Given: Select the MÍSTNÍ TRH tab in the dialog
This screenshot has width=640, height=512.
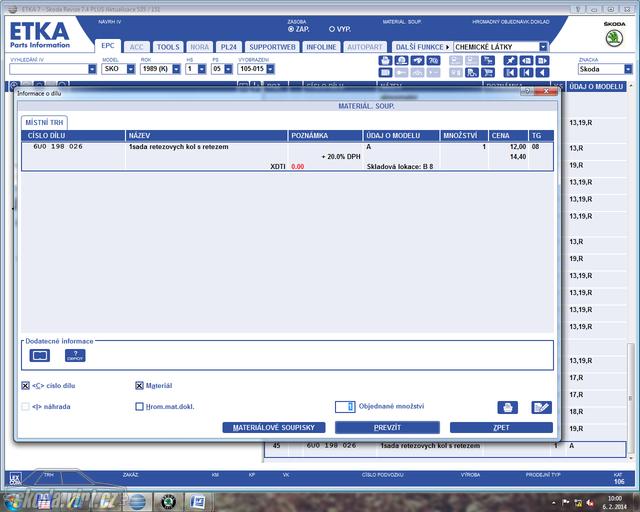Looking at the screenshot, I should [x=44, y=122].
